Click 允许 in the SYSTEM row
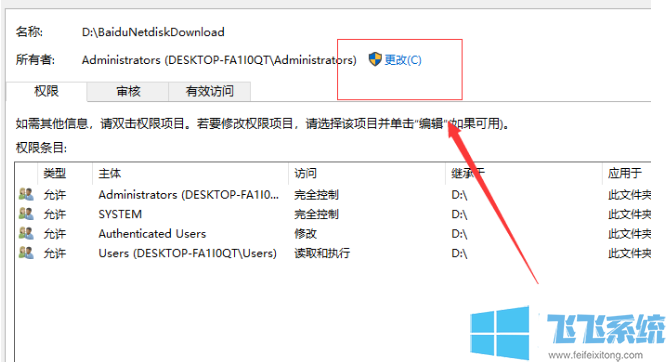 tap(55, 214)
